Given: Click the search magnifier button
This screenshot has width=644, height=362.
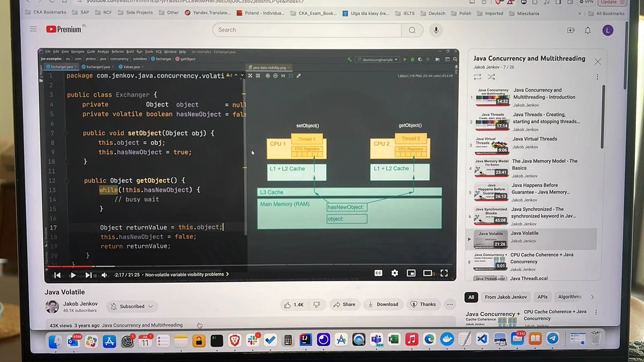Looking at the screenshot, I should pos(412,30).
